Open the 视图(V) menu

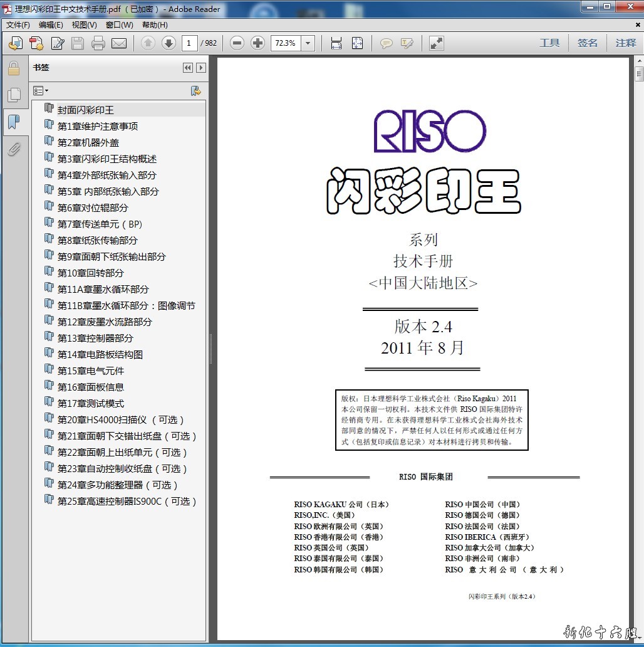click(84, 25)
